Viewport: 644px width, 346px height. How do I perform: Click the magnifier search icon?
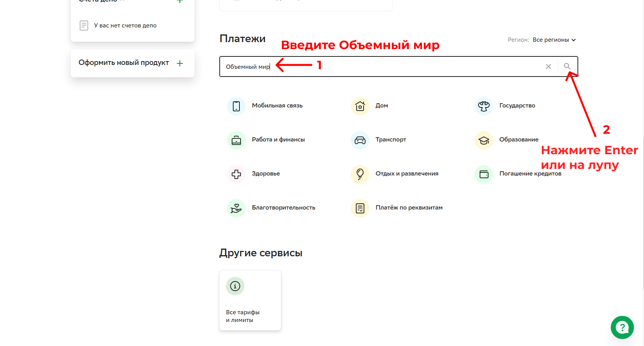point(567,66)
